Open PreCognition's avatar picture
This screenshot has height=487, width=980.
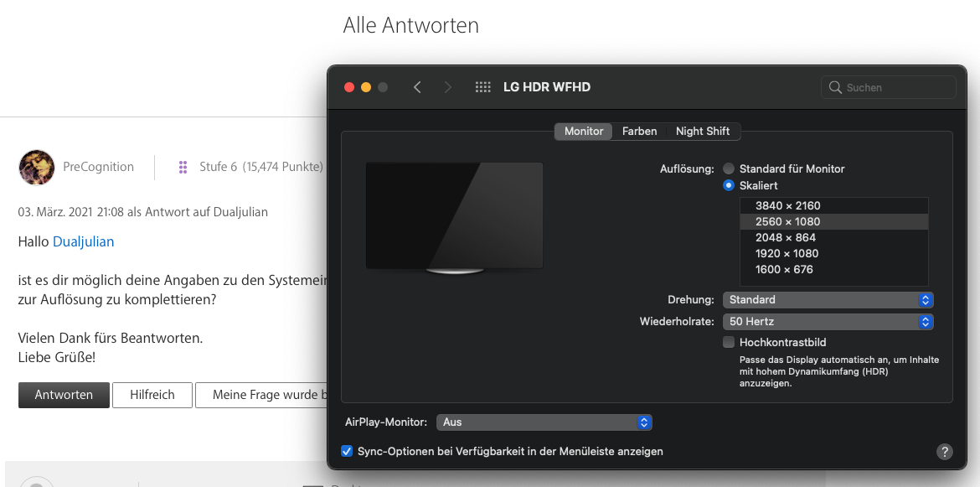[x=37, y=167]
